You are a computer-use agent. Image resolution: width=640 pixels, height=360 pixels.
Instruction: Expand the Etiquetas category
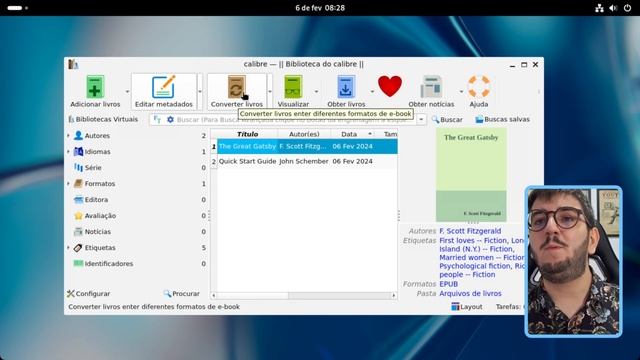coord(69,247)
